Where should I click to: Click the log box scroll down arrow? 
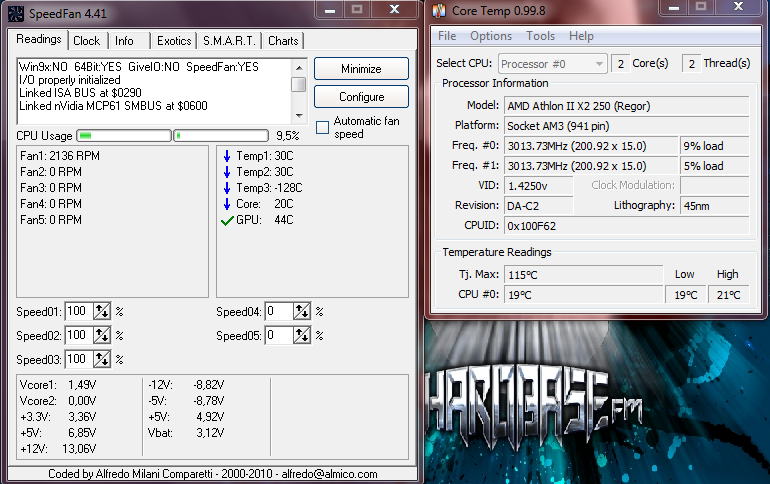coord(299,116)
